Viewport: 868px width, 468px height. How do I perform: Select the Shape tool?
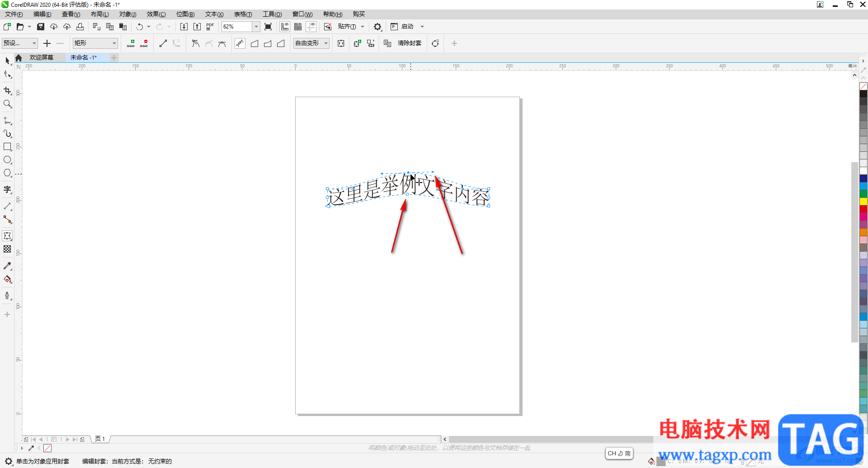pos(7,74)
